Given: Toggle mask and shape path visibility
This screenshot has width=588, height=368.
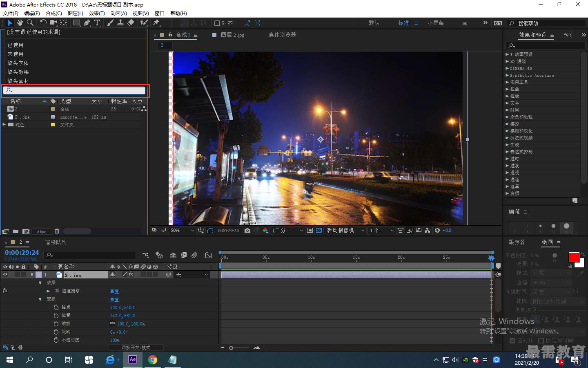Looking at the screenshot, I should click(x=210, y=231).
